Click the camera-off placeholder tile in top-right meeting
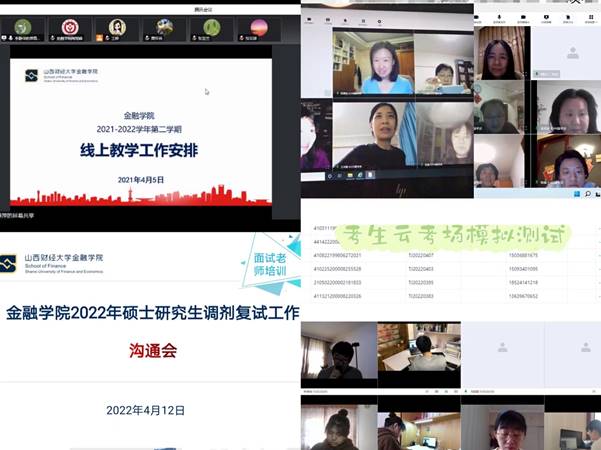This screenshot has width=601, height=450. (x=572, y=52)
